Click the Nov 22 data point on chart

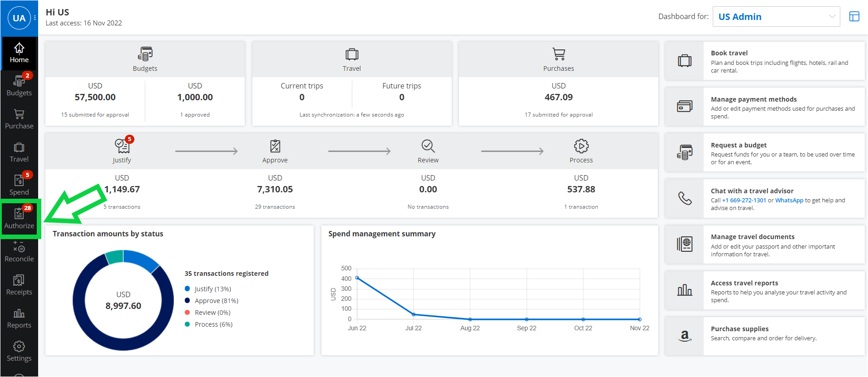[x=640, y=319]
